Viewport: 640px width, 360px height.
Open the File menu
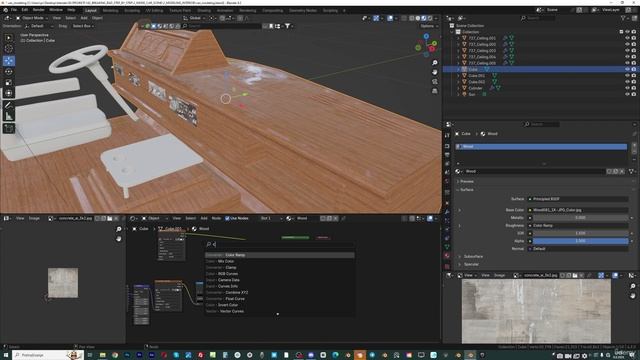pos(14,10)
